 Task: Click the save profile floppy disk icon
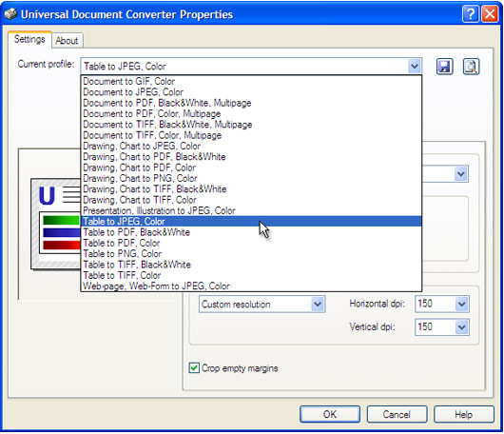point(444,67)
